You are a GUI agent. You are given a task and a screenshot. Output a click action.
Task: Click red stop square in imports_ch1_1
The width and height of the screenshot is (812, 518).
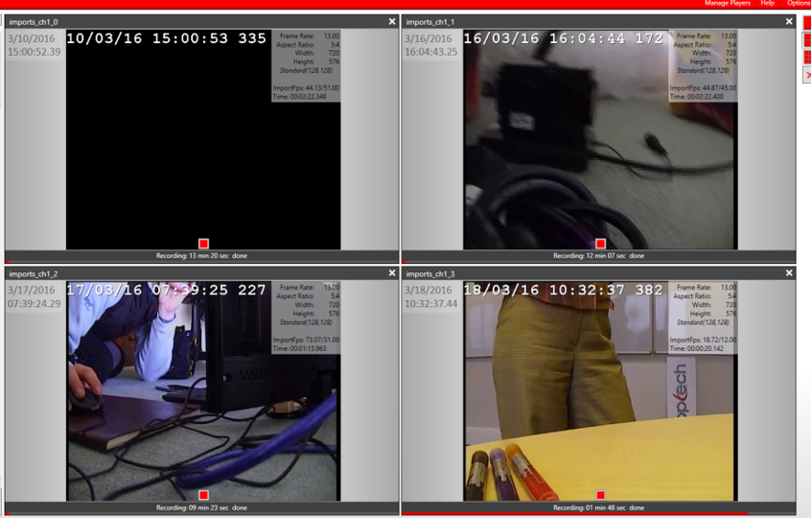point(600,244)
